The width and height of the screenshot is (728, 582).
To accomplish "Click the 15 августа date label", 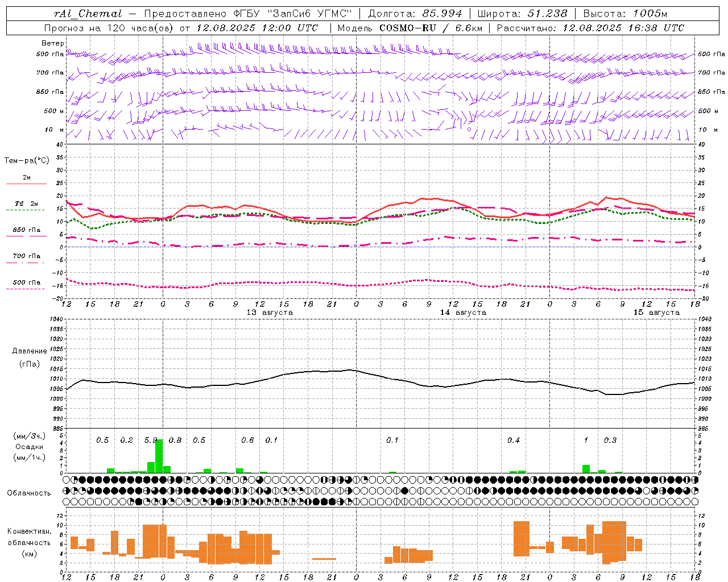I will [x=656, y=313].
